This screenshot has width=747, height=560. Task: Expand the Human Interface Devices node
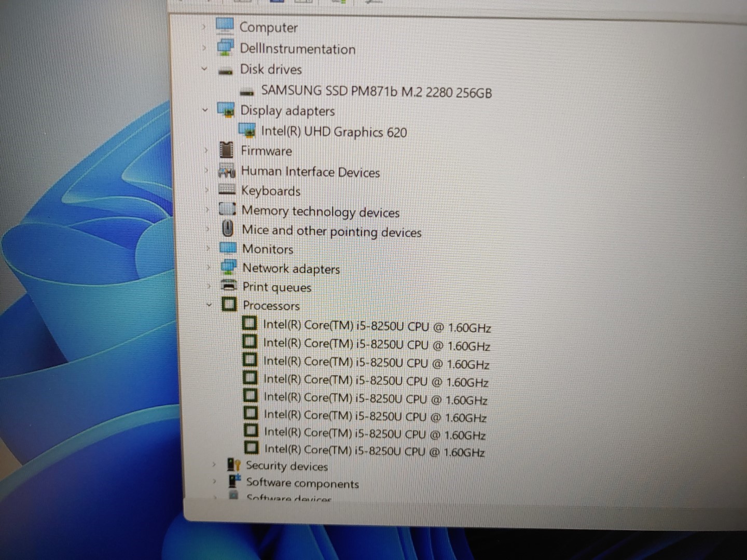206,171
